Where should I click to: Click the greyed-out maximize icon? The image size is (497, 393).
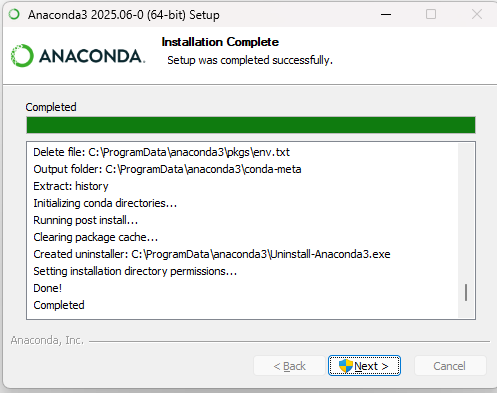pos(431,14)
